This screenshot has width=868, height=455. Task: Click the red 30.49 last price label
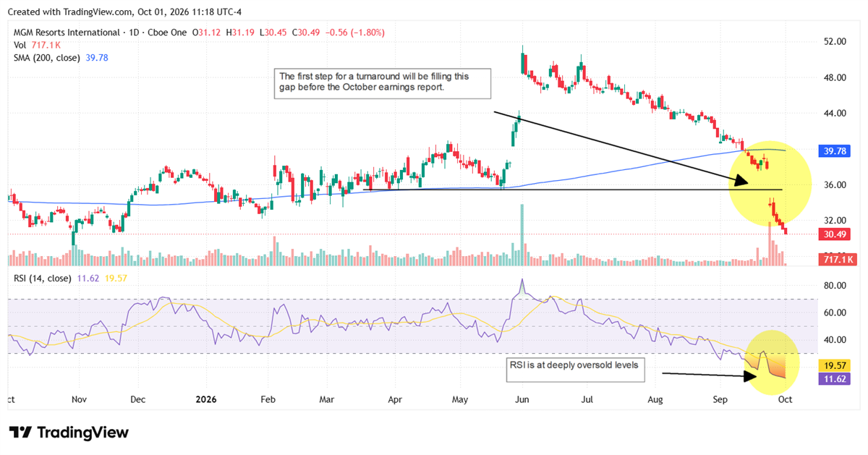coord(834,234)
